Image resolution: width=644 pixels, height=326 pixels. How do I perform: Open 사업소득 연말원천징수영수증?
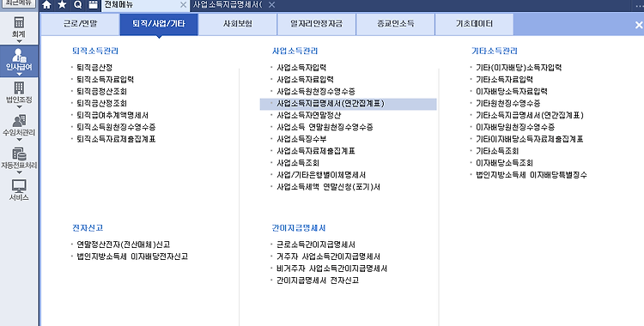tap(325, 127)
